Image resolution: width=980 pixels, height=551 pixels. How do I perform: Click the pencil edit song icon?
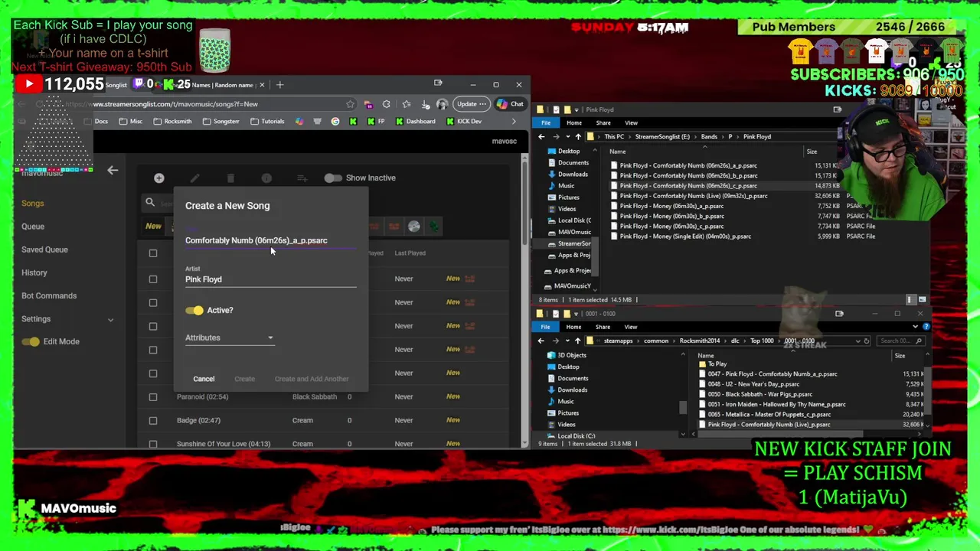194,178
